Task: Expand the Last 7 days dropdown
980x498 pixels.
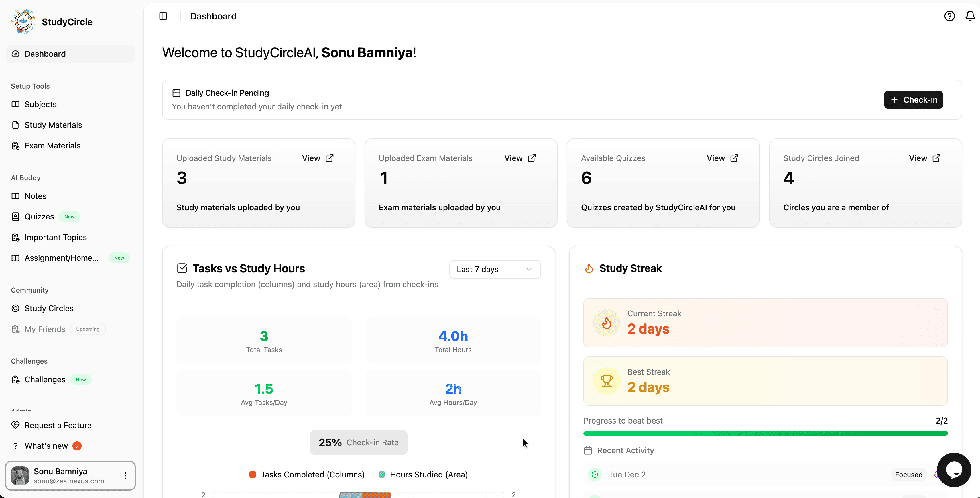Action: click(495, 269)
